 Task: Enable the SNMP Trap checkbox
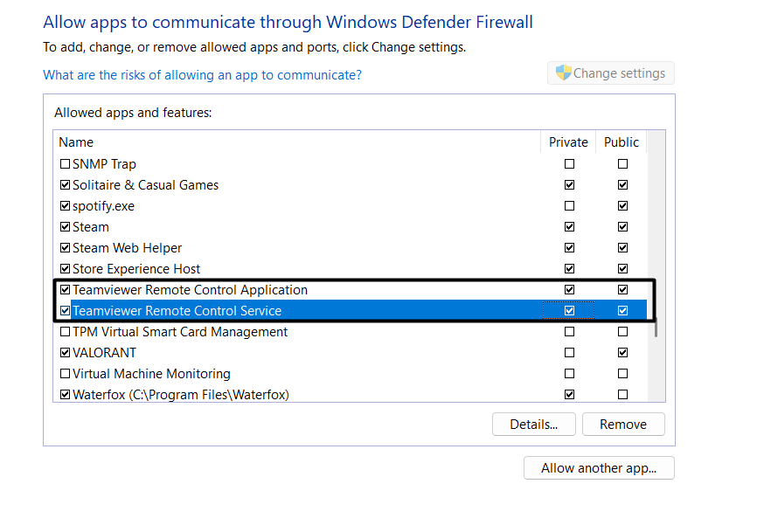coord(65,164)
